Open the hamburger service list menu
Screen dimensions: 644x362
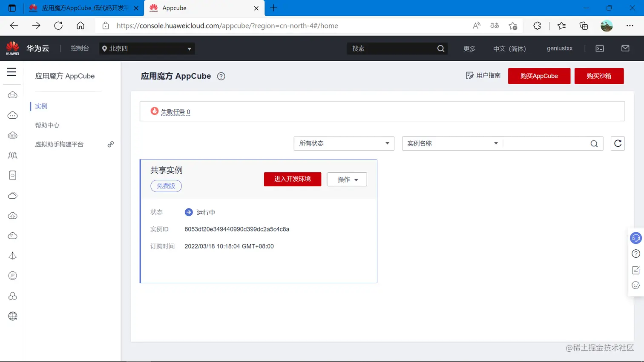11,72
